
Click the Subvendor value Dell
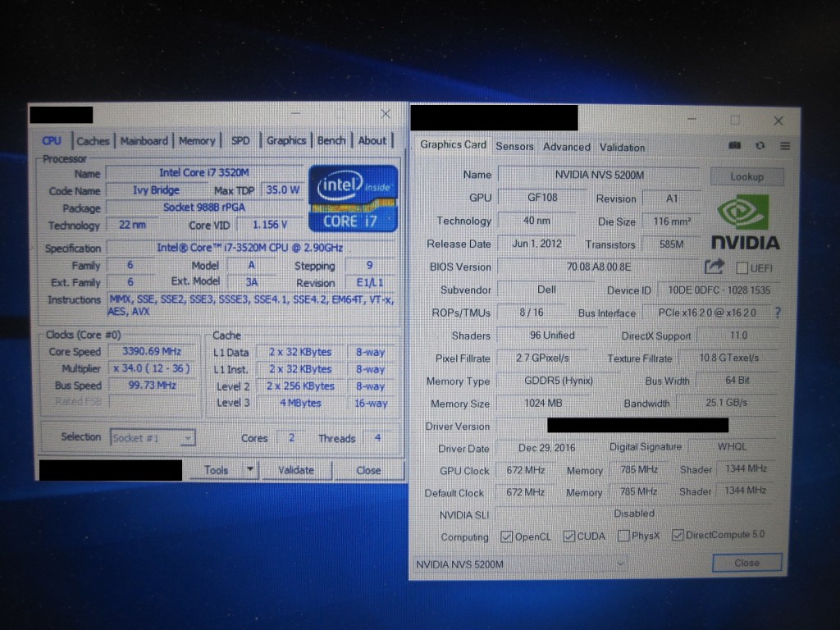[546, 290]
